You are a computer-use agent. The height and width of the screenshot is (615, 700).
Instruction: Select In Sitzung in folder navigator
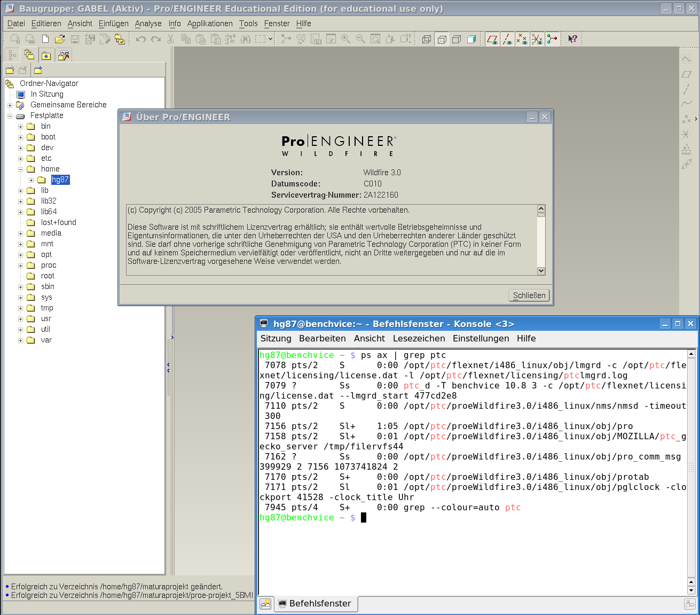click(x=46, y=94)
